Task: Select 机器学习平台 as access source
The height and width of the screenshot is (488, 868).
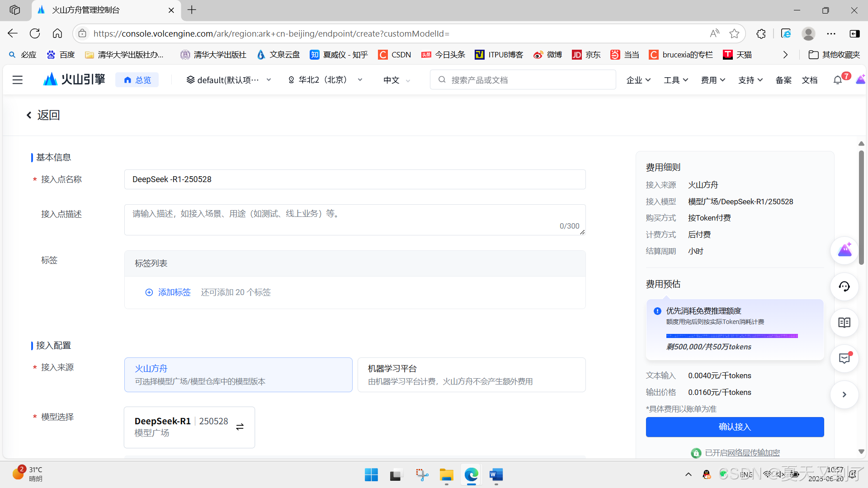Action: 472,375
